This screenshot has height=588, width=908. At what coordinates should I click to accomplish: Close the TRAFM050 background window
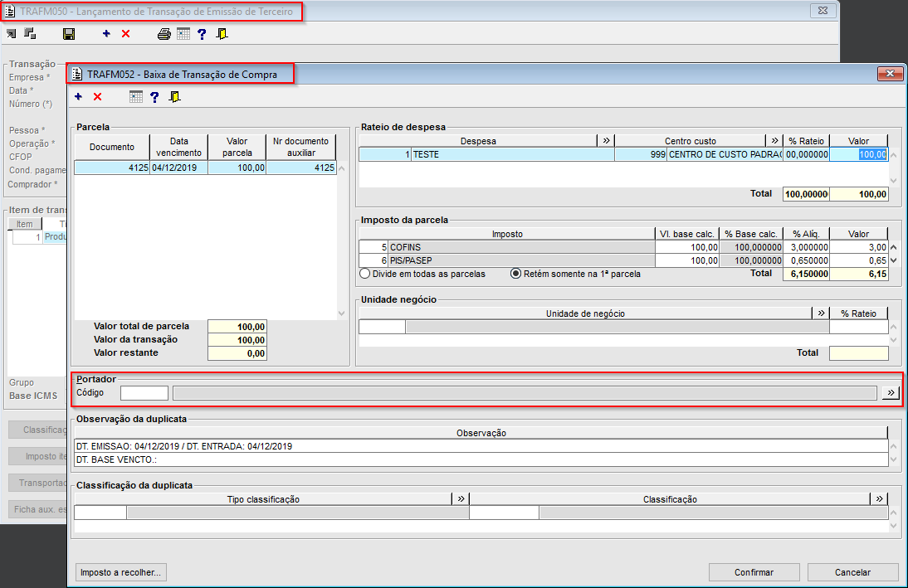823,11
